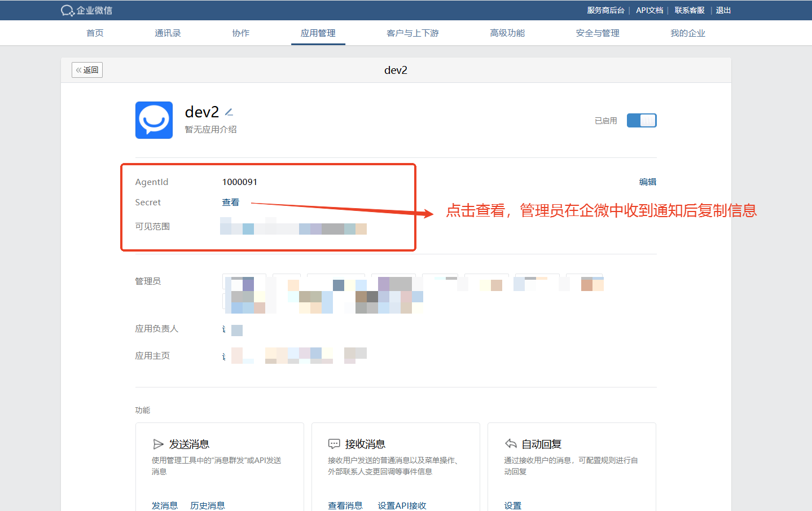
Task: Click the 发送消息 card title
Action: point(190,444)
